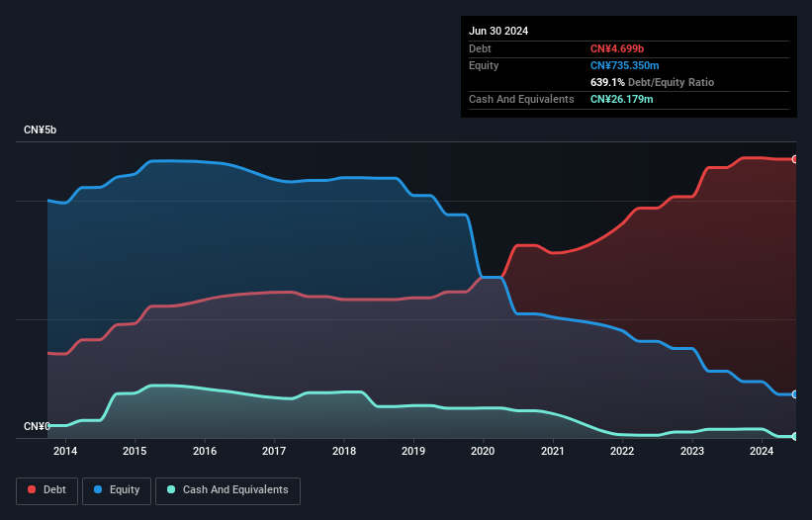Click the Debt row label in tooltip
This screenshot has height=520, width=812.
(x=480, y=48)
